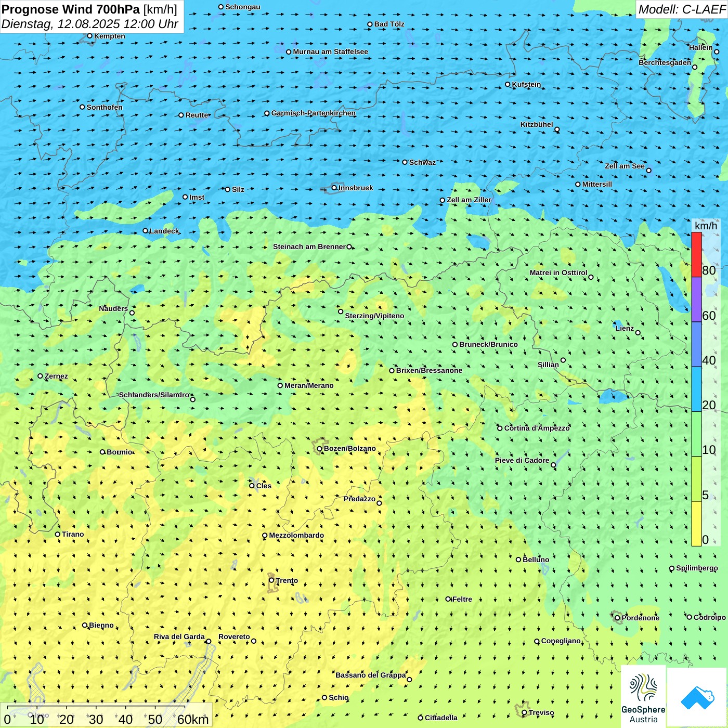Click the Matrei in Osttirol label
Screen dimensions: 728x728
point(558,272)
